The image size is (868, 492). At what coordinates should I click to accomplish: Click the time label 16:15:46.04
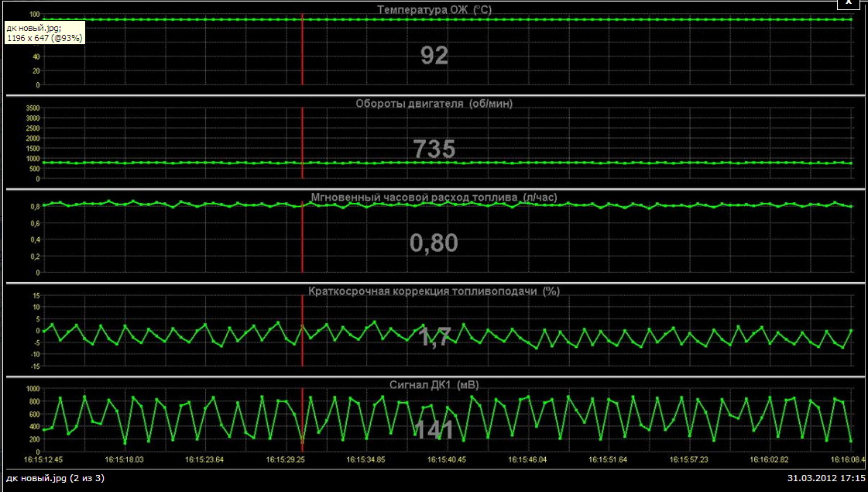[x=527, y=459]
